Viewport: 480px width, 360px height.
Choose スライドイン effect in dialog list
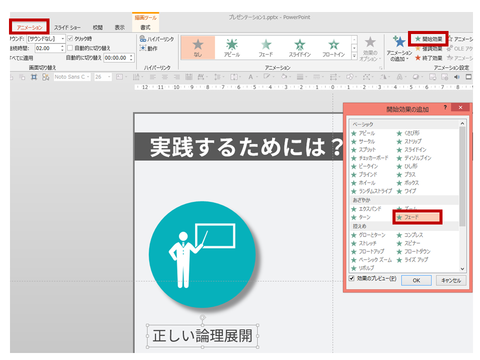click(411, 150)
